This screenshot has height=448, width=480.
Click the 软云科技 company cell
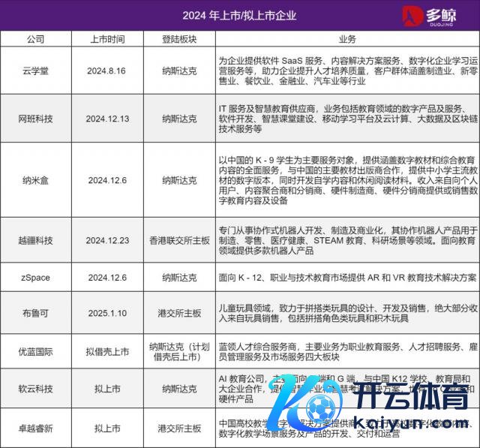[x=35, y=390]
